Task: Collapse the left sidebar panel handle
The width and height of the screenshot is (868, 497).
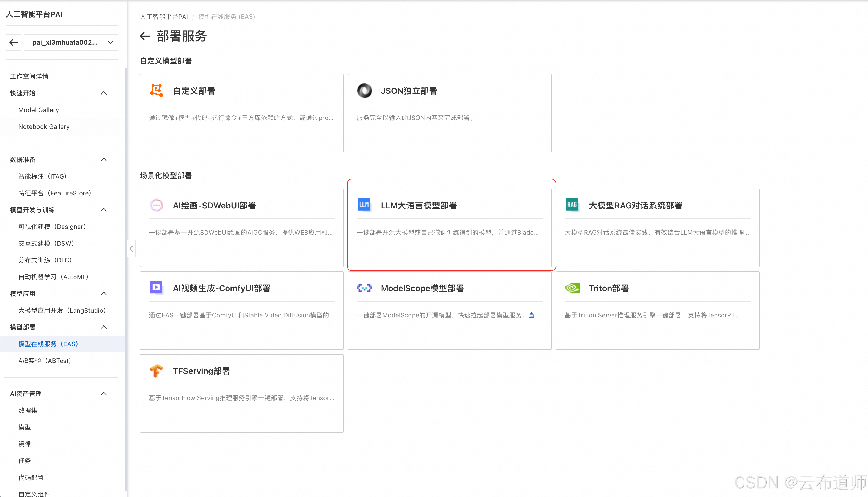Action: pyautogui.click(x=131, y=249)
